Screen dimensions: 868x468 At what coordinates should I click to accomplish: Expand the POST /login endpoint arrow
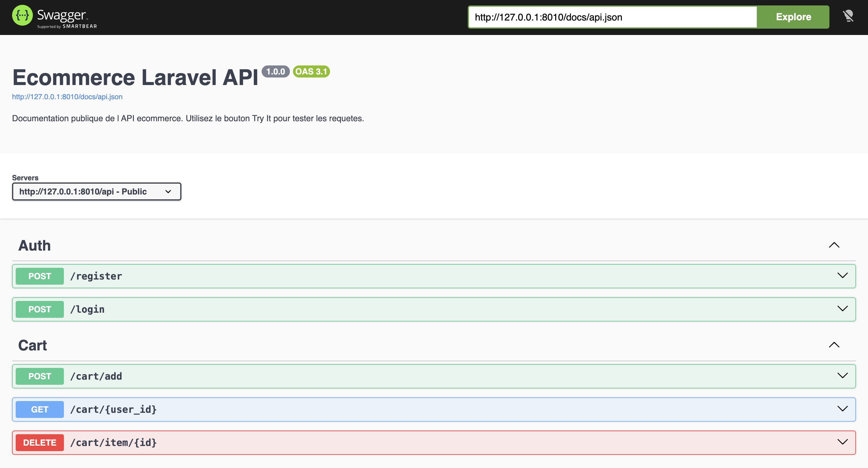pyautogui.click(x=842, y=309)
